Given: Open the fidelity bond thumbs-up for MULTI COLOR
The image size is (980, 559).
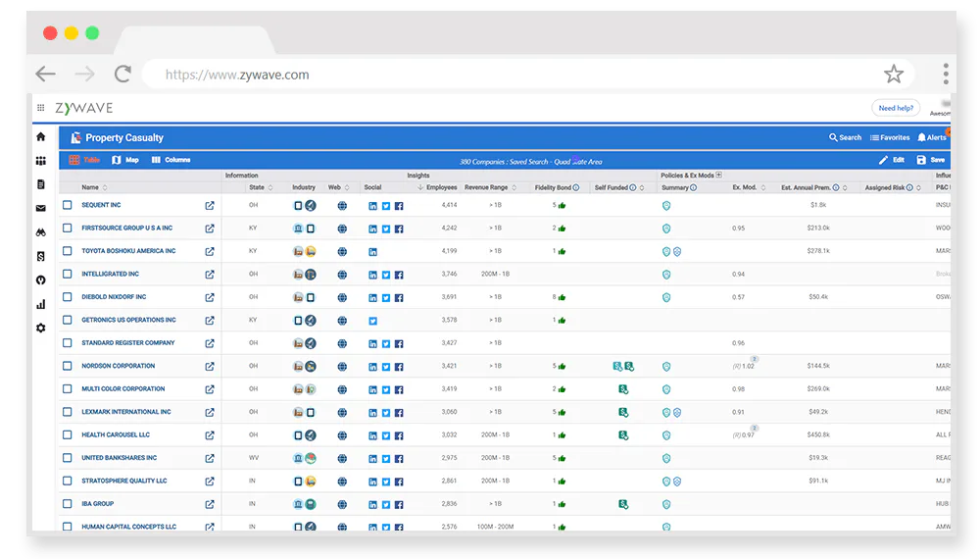Looking at the screenshot, I should pyautogui.click(x=562, y=389).
